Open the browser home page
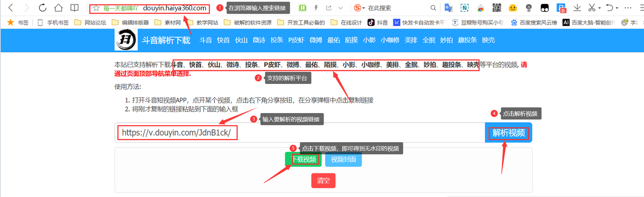This screenshot has height=197, width=644. pyautogui.click(x=58, y=8)
